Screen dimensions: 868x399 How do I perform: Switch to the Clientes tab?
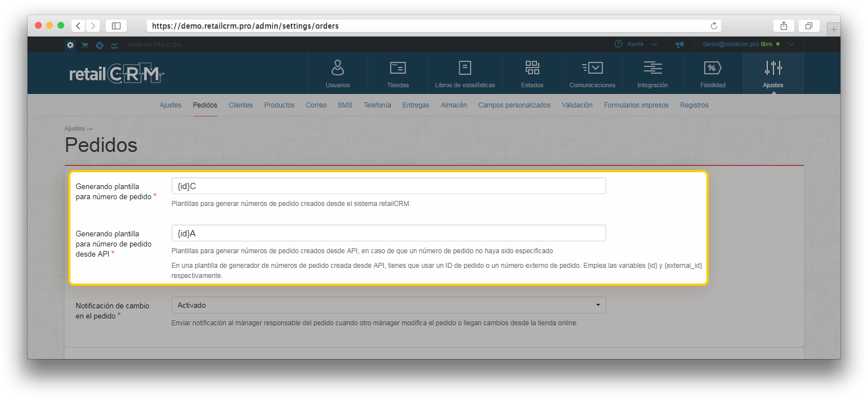pos(241,105)
